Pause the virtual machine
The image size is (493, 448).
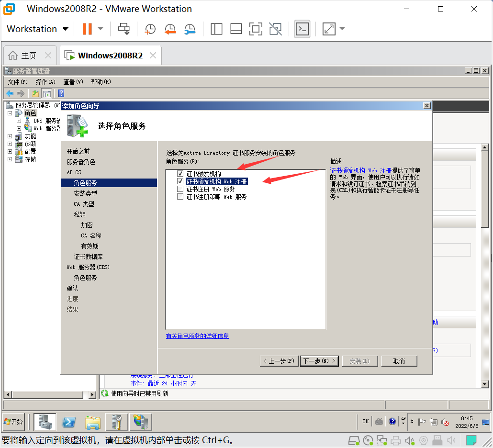click(87, 29)
